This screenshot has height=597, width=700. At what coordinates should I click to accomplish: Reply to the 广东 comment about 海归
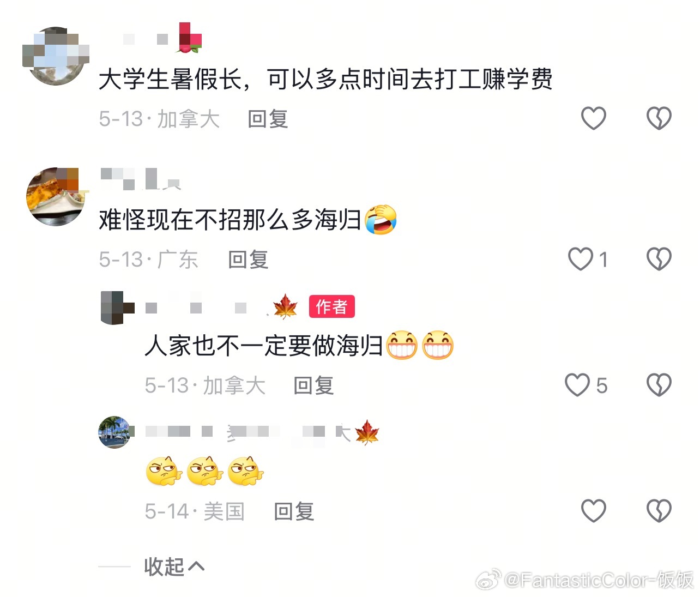[x=248, y=260]
